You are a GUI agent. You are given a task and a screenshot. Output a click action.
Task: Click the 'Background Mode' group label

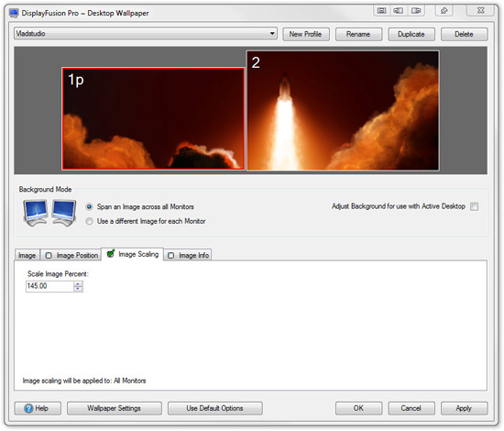click(x=45, y=190)
